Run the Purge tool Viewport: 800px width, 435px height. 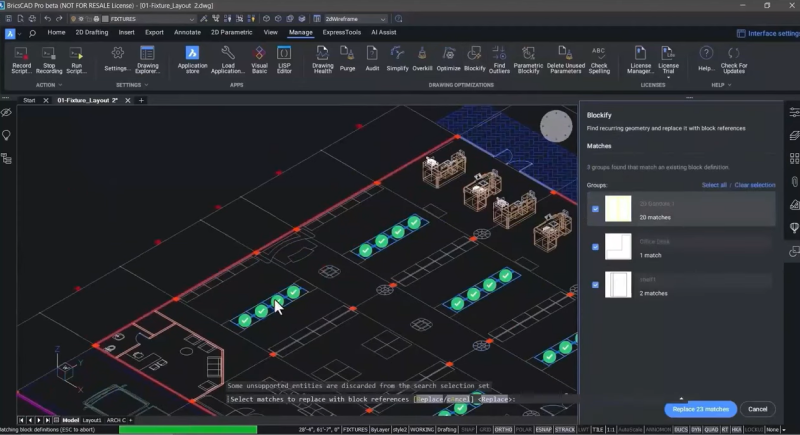tap(348, 54)
